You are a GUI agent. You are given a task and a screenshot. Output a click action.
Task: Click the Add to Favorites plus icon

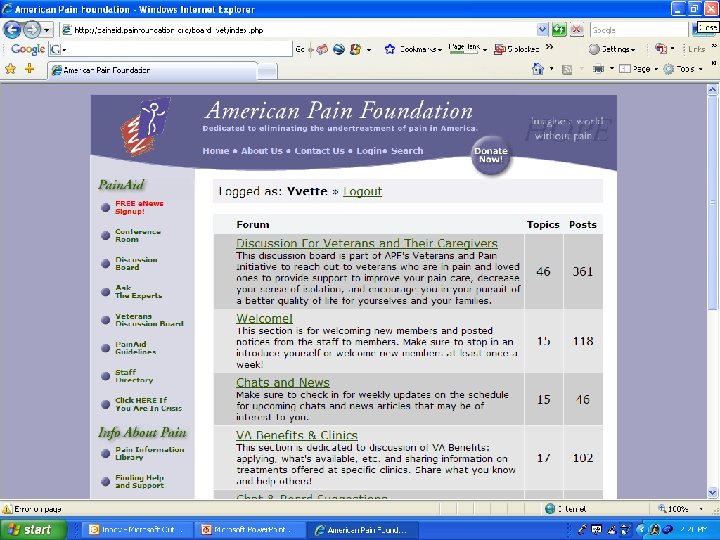click(x=29, y=69)
